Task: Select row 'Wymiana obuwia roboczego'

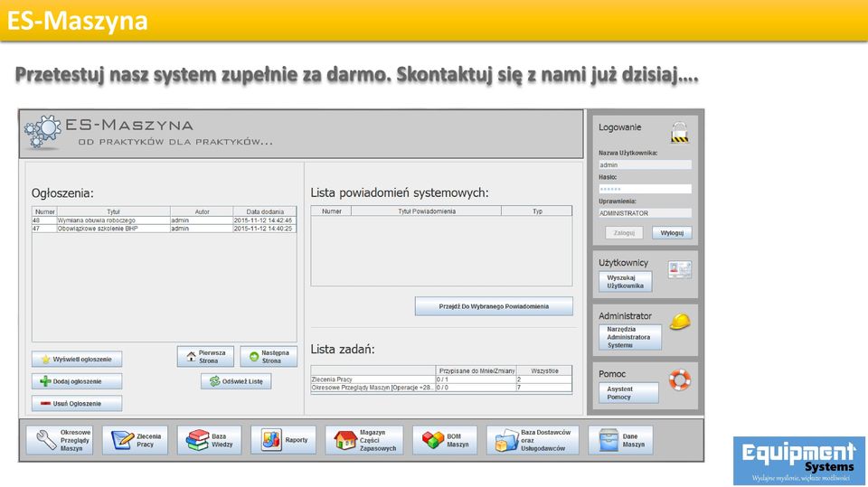Action: point(164,220)
